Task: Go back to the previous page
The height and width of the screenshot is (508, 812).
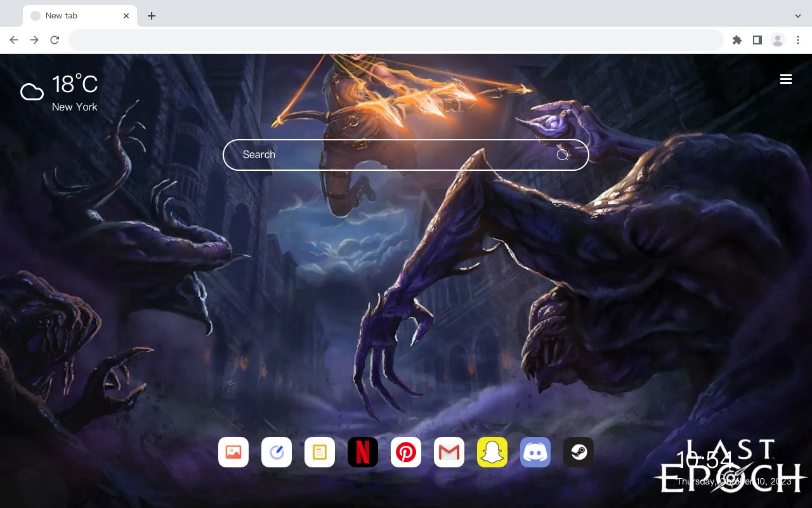Action: pyautogui.click(x=14, y=40)
